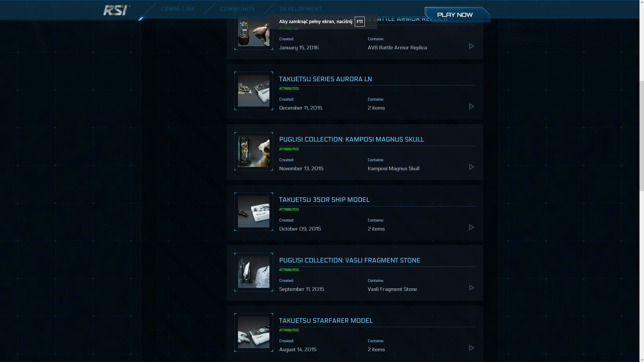Viewport: 644px width, 362px height.
Task: Open the Aurora LN model thumbnail
Action: 254,91
